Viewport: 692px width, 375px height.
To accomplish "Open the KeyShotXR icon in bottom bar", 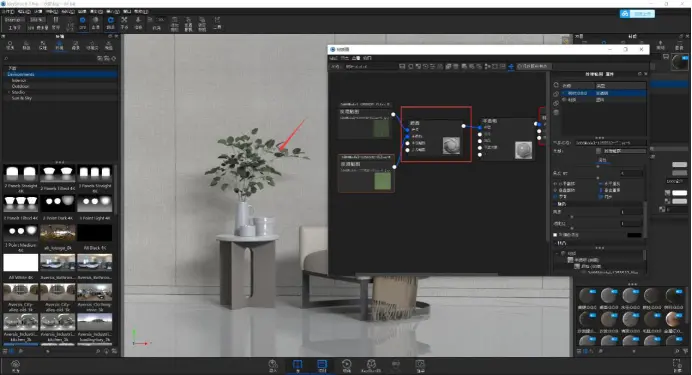I will 371,366.
